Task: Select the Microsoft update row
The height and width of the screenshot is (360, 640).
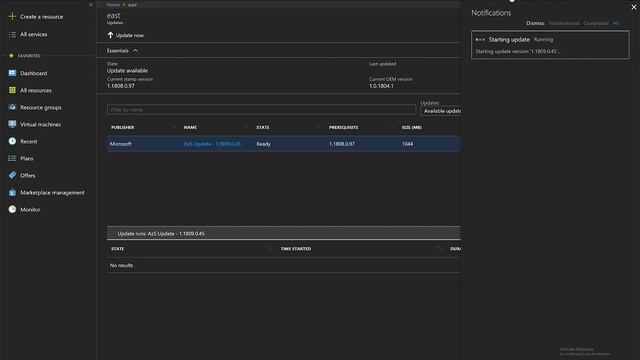Action: [x=284, y=144]
